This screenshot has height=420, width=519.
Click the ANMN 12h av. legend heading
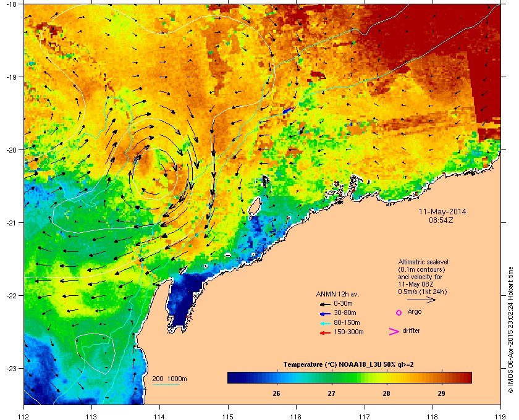coord(337,294)
